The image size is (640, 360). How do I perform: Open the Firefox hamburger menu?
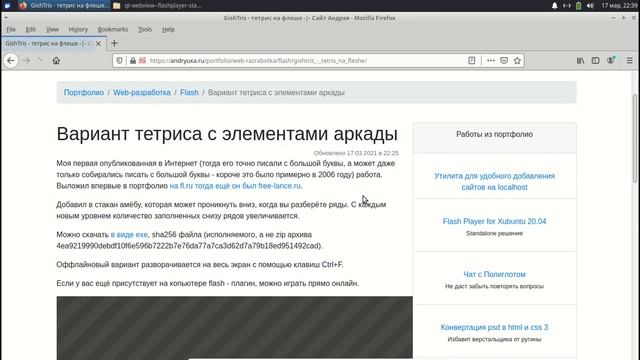point(629,60)
